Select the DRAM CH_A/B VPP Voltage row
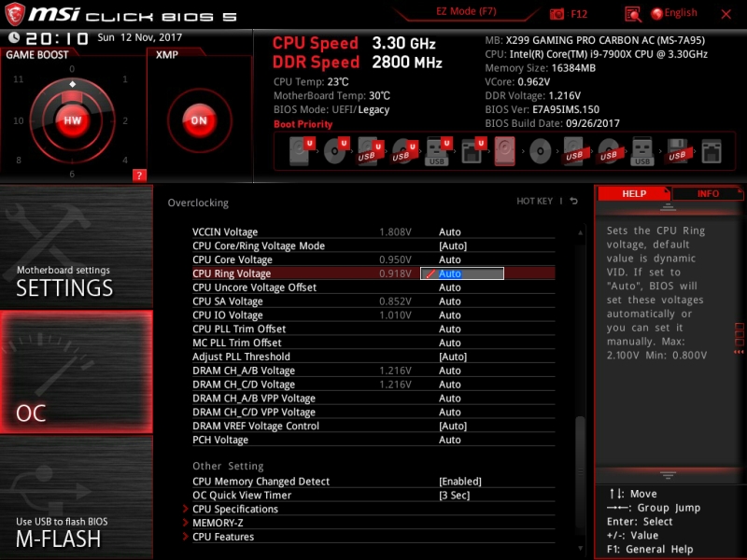The image size is (747, 560). coord(373,399)
